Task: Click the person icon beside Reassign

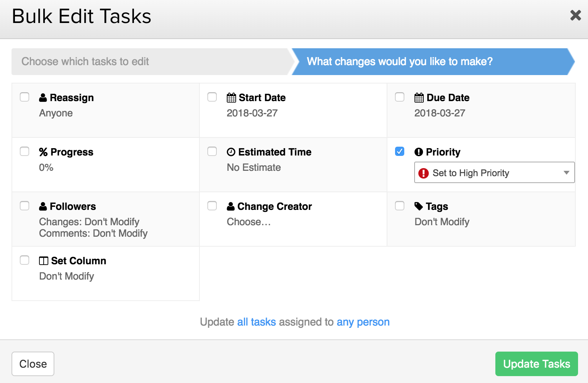Action: pyautogui.click(x=43, y=98)
